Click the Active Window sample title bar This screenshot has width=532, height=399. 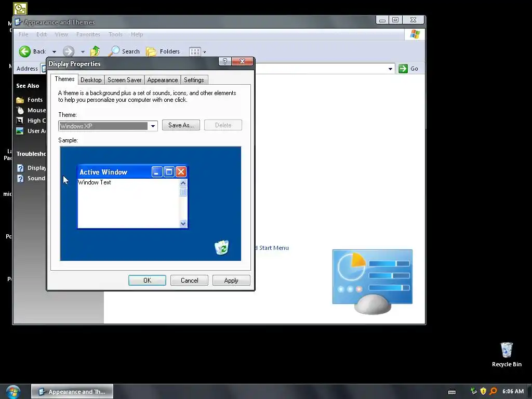point(132,172)
